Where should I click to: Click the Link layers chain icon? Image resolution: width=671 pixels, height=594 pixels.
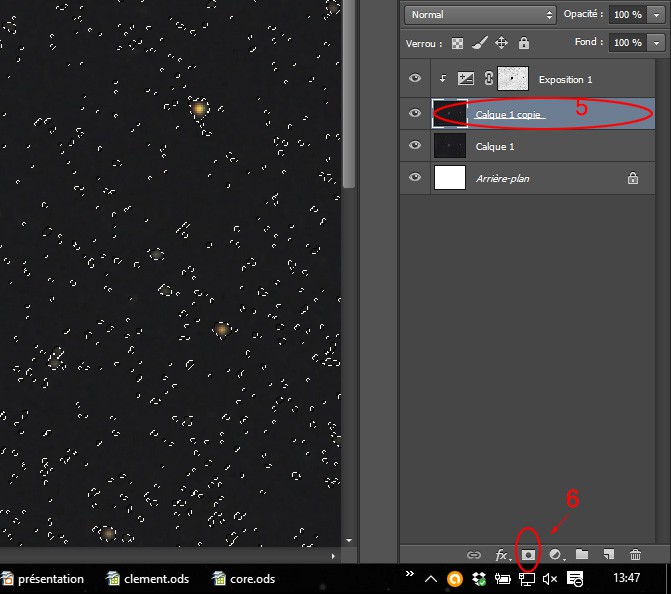point(474,555)
